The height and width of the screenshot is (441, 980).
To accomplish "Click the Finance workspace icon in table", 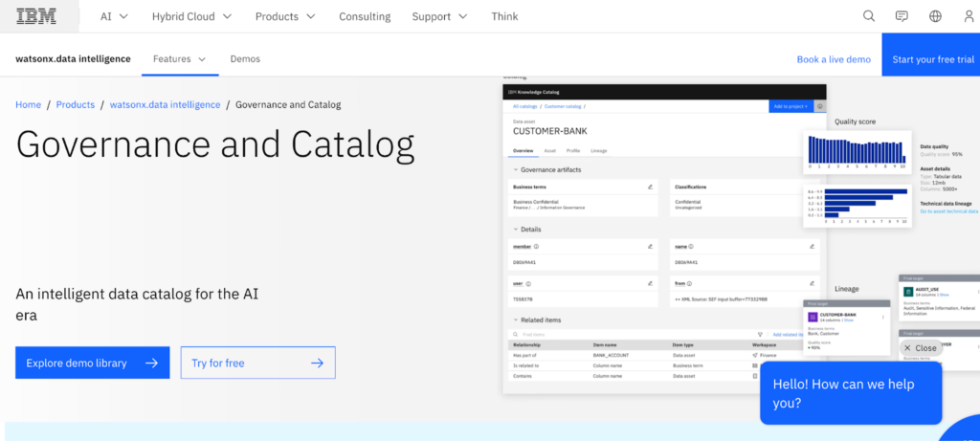I will 755,355.
